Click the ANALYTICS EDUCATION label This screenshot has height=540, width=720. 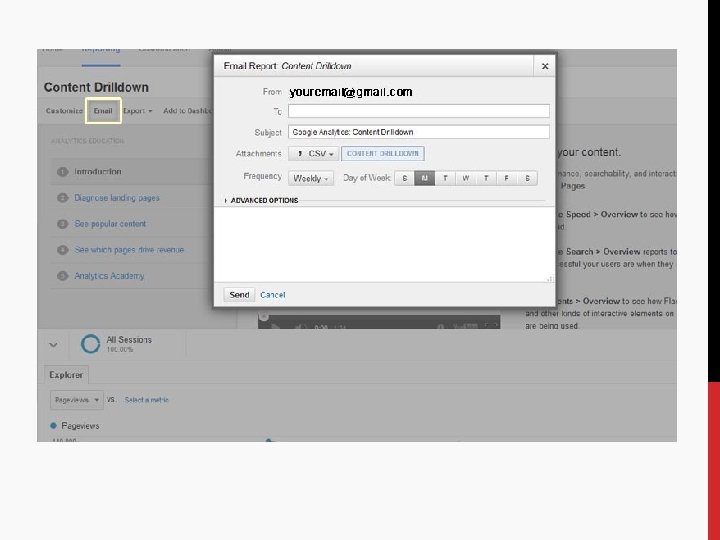click(87, 141)
